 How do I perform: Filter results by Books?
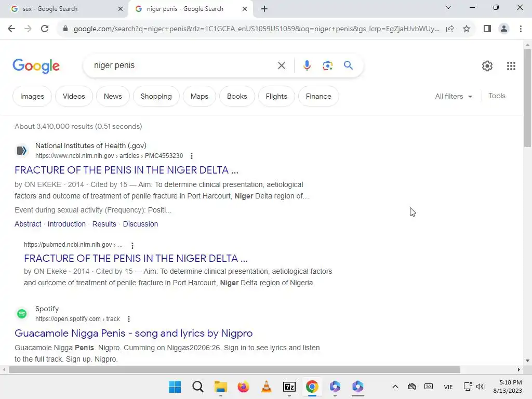click(x=237, y=96)
